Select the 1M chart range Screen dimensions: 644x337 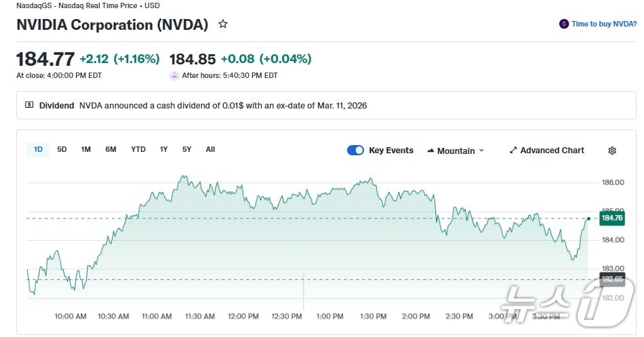(86, 149)
